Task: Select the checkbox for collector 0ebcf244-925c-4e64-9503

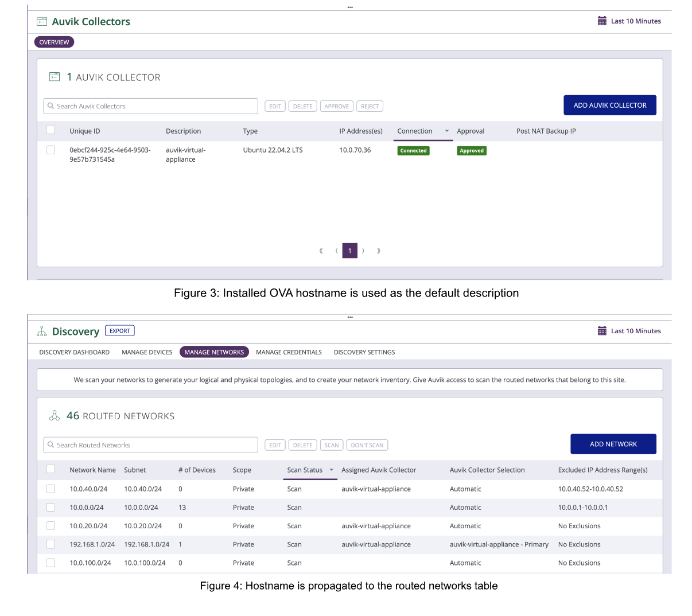Action: click(51, 150)
